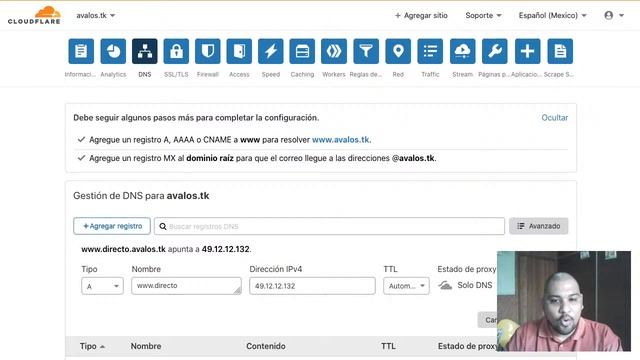This screenshot has height=360, width=640.
Task: Open the Aplicaciones plus icon
Action: point(527,51)
